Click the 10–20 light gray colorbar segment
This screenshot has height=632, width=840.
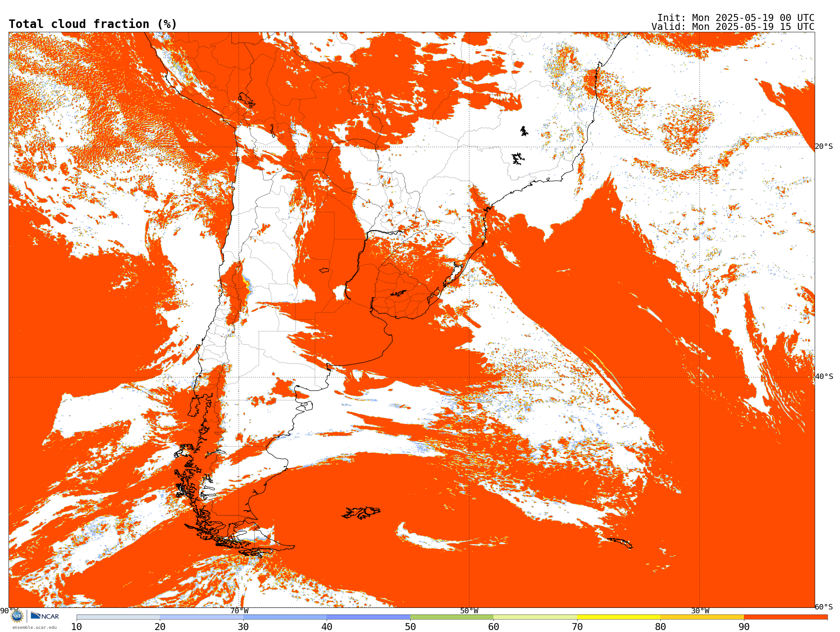[118, 617]
